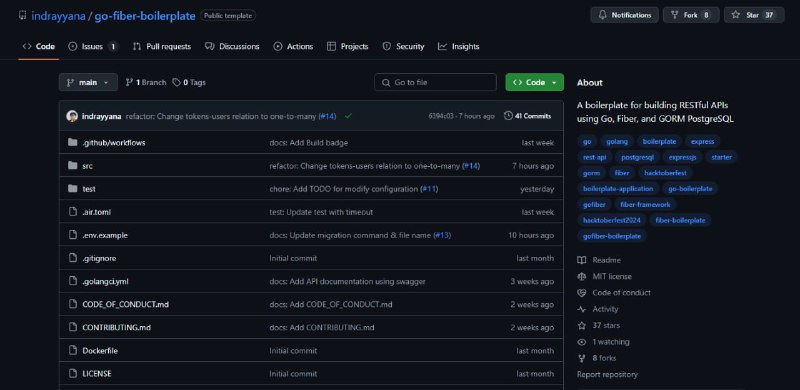Click the golang topic tag
Image resolution: width=800 pixels, height=390 pixels.
pyautogui.click(x=617, y=141)
